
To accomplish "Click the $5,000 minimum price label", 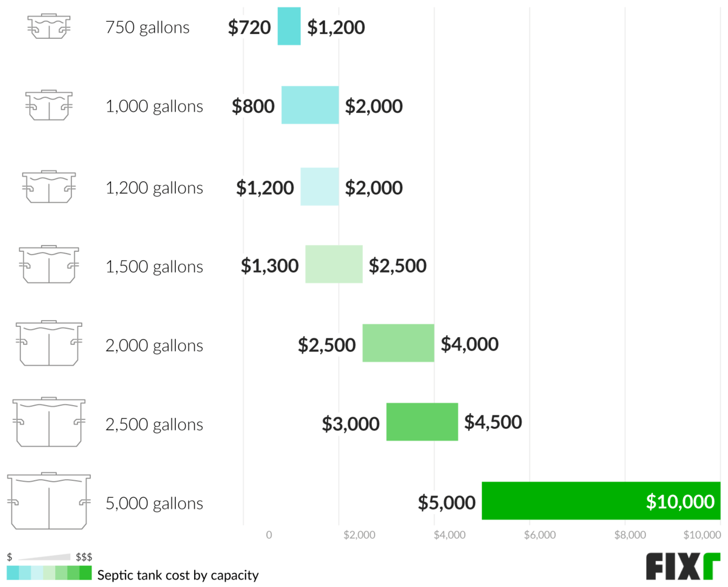I will (x=447, y=502).
